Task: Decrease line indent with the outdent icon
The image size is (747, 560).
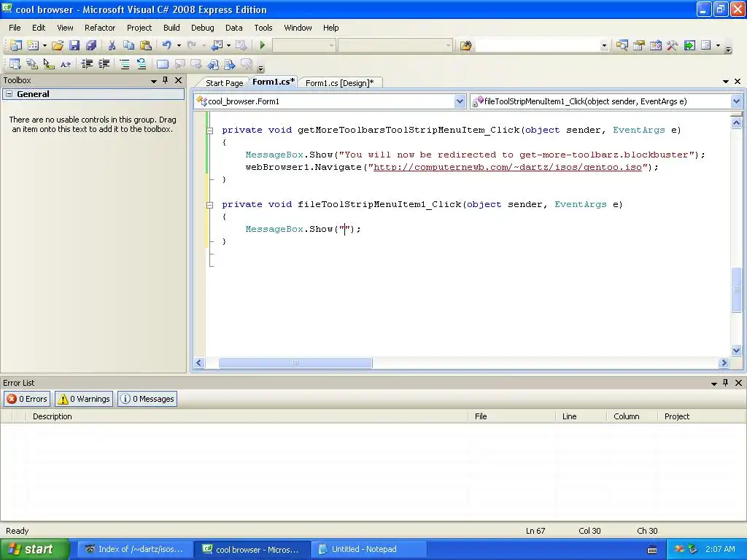Action: [88, 64]
